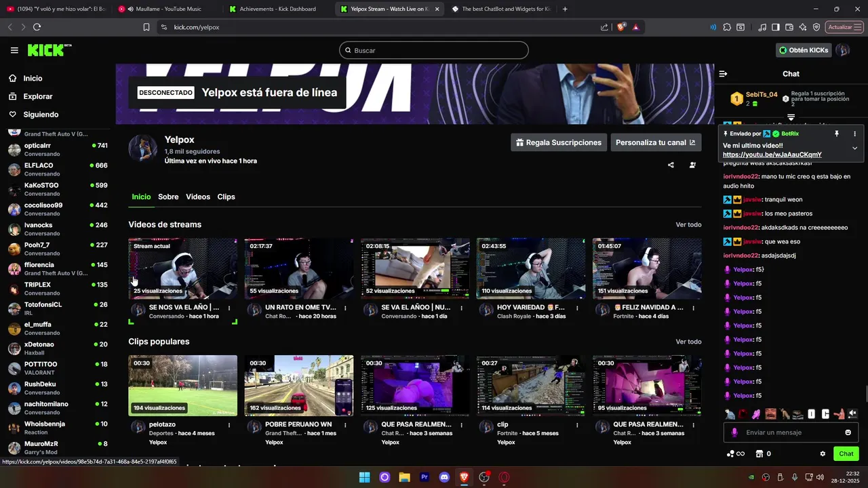Click the browser share page icon
This screenshot has width=868, height=488.
(x=604, y=27)
